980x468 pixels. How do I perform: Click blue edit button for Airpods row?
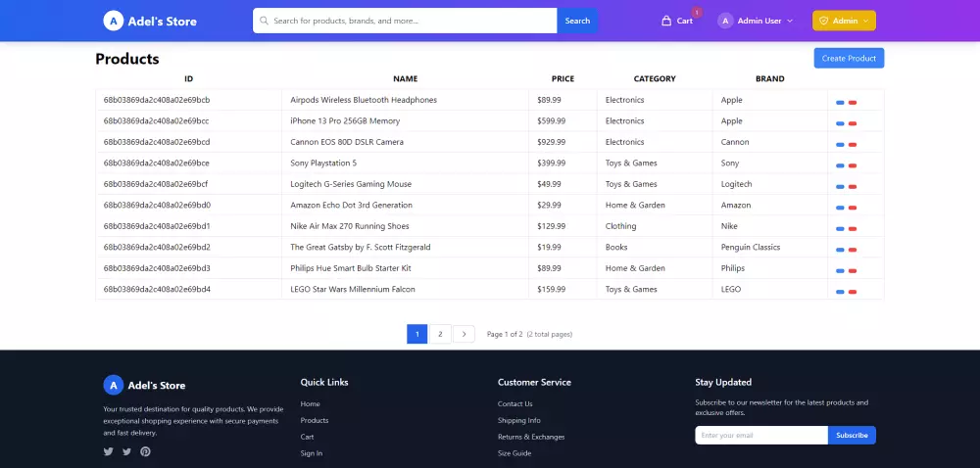[840, 103]
